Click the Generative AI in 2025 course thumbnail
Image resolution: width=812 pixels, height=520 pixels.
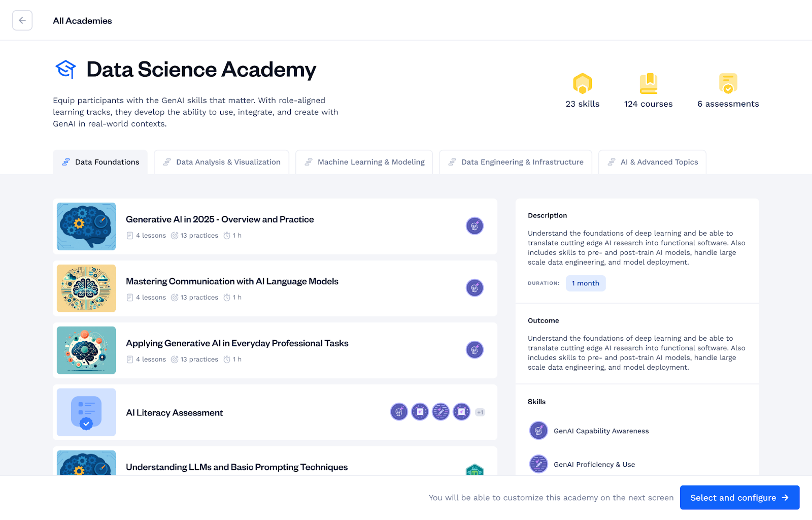coord(86,226)
